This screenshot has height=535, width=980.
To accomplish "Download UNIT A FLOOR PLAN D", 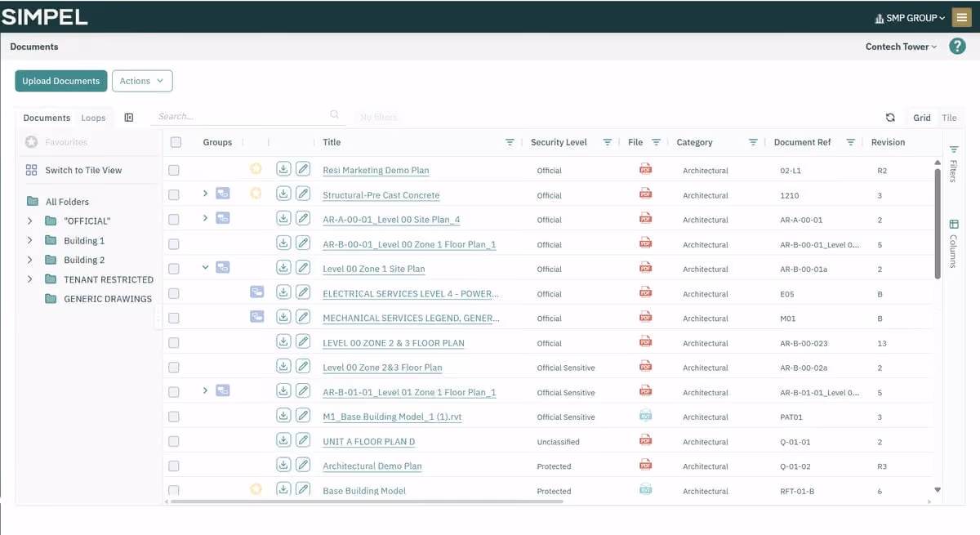I will tap(283, 439).
